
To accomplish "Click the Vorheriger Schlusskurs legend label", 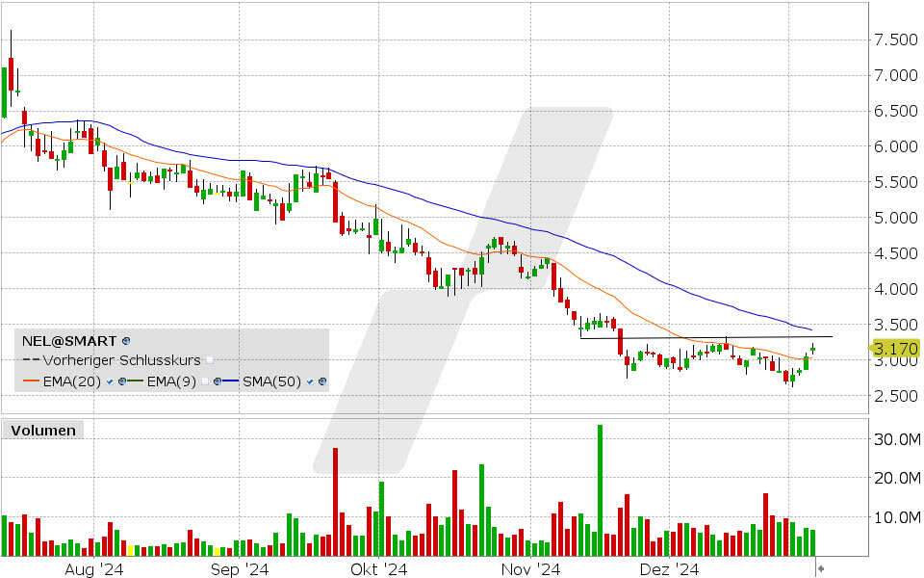I will tap(122, 360).
